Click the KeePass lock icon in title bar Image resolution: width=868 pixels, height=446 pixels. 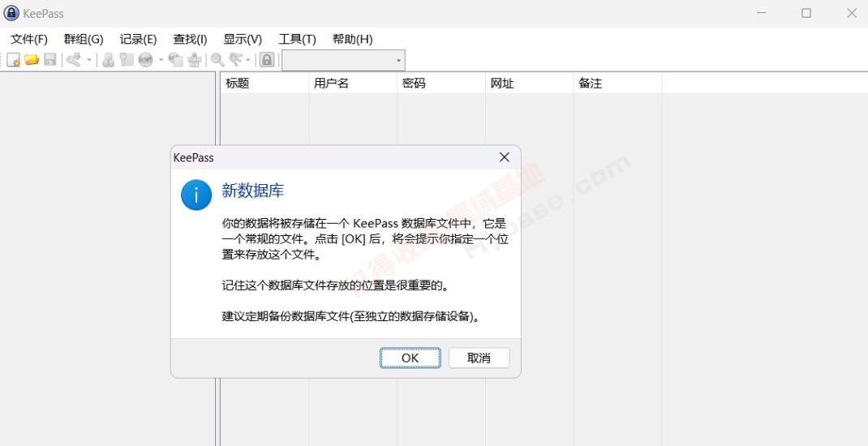pos(11,13)
